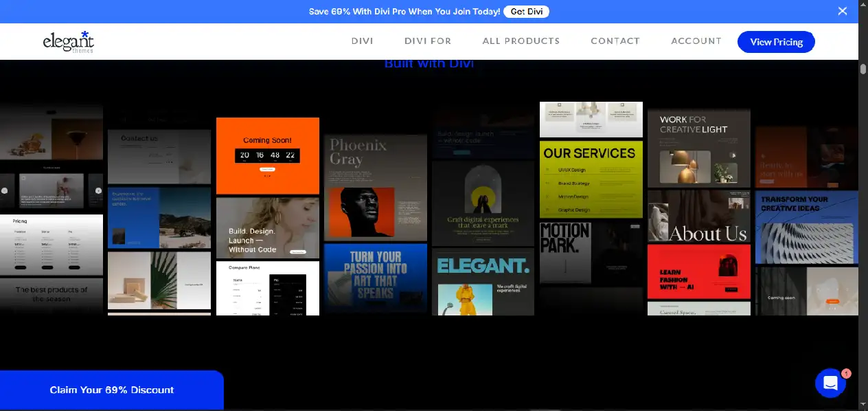Open the orange Coming Soon countdown thumbnail
Viewport: 868px width, 411px height.
click(x=268, y=156)
